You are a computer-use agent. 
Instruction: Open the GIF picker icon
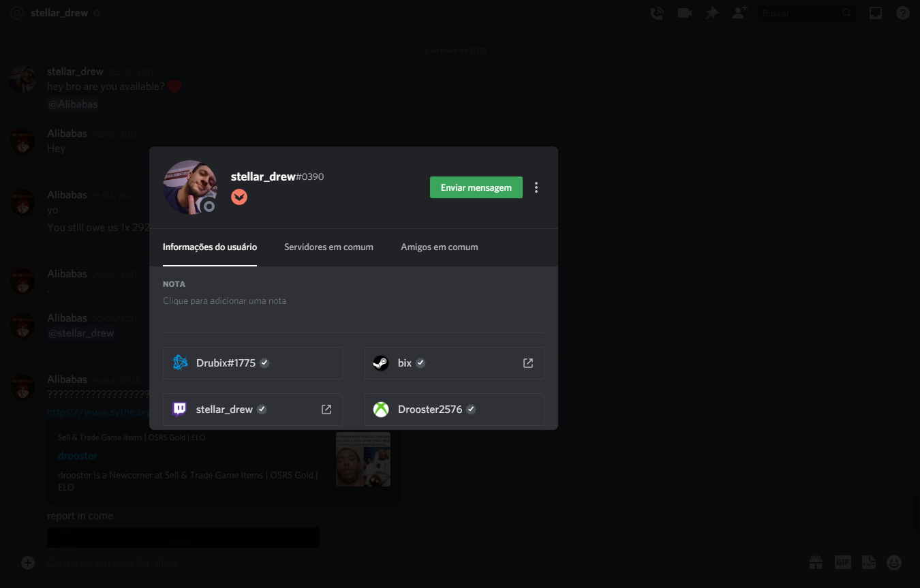[843, 562]
